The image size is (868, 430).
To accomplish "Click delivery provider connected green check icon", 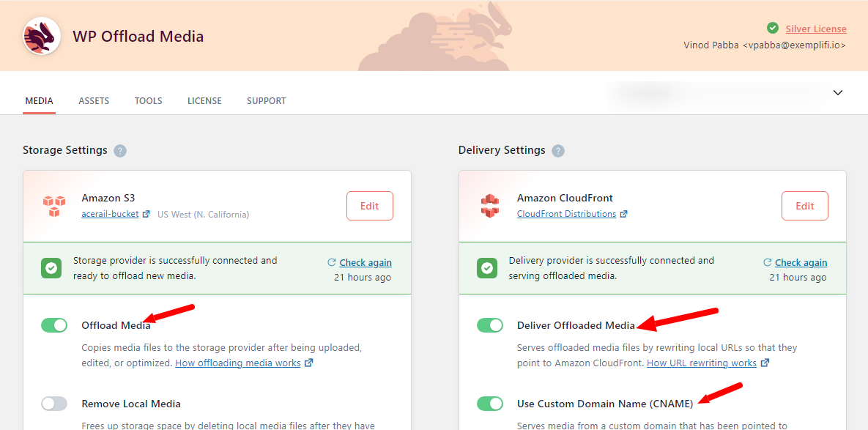I will pos(487,268).
